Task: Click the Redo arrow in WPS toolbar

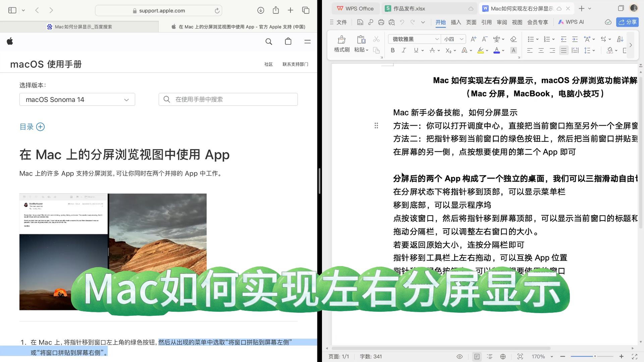Action: coord(413,22)
